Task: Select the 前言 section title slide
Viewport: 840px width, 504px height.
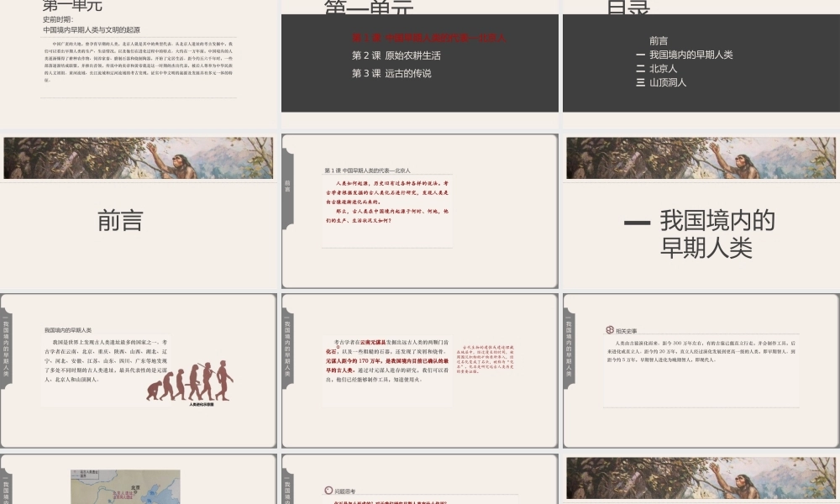Action: [x=139, y=212]
